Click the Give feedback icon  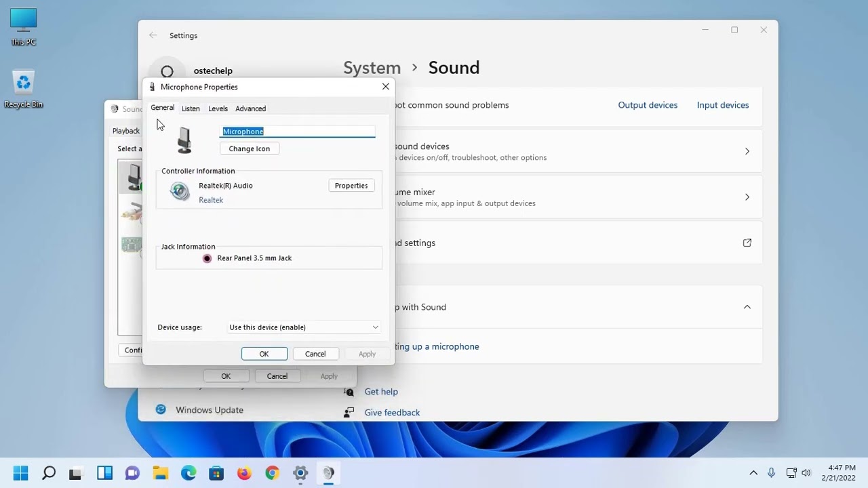(349, 412)
